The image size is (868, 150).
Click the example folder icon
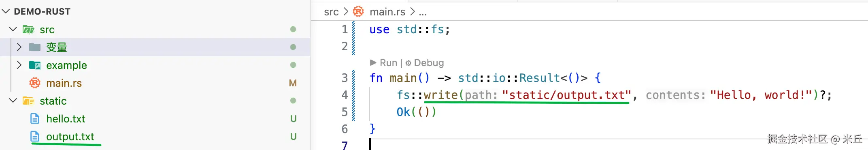click(x=35, y=65)
